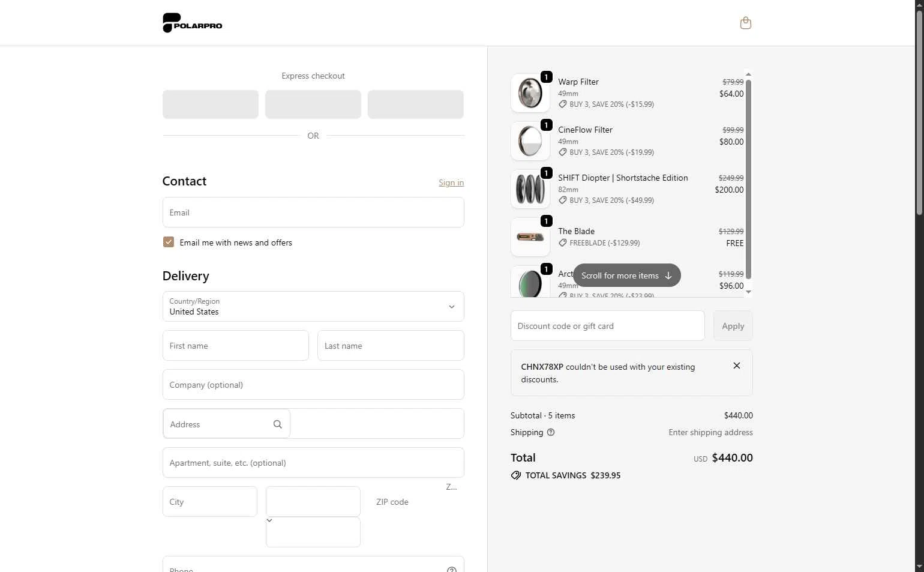Click the shipping help question mark icon
The width and height of the screenshot is (924, 572).
[551, 432]
